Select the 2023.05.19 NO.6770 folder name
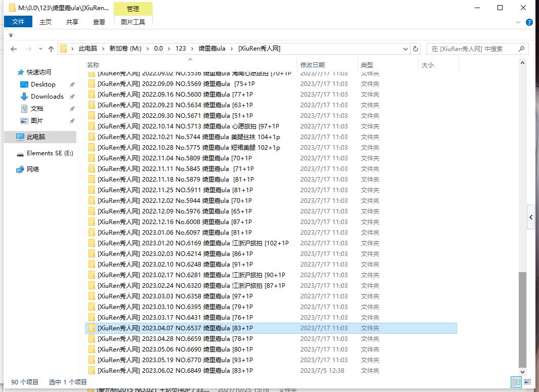The height and width of the screenshot is (392, 539). pyautogui.click(x=175, y=360)
